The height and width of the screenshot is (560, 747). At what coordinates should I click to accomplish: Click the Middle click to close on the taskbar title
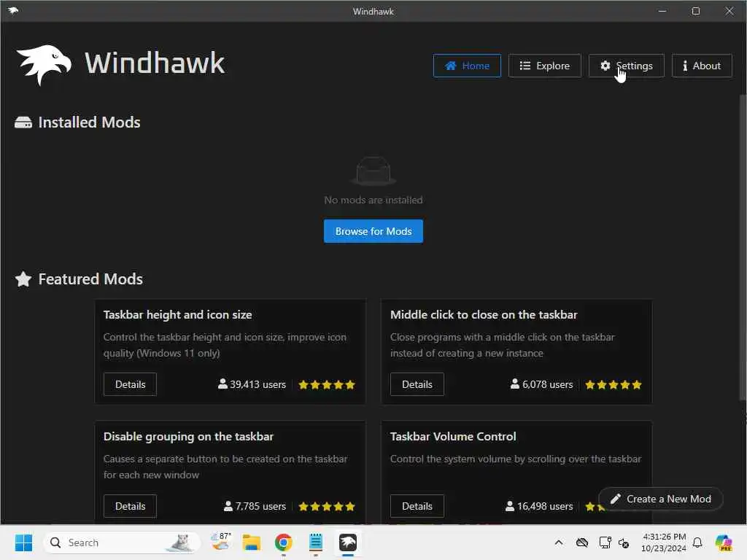click(484, 315)
